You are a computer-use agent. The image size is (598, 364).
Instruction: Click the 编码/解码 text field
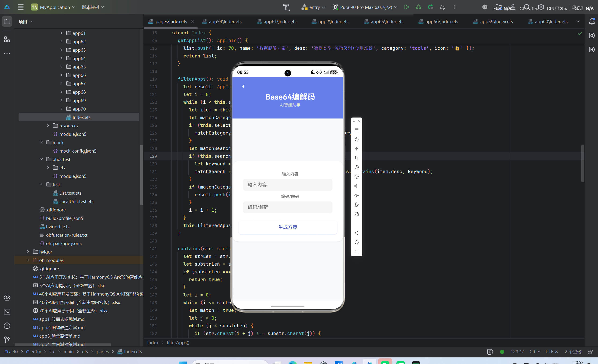click(288, 207)
